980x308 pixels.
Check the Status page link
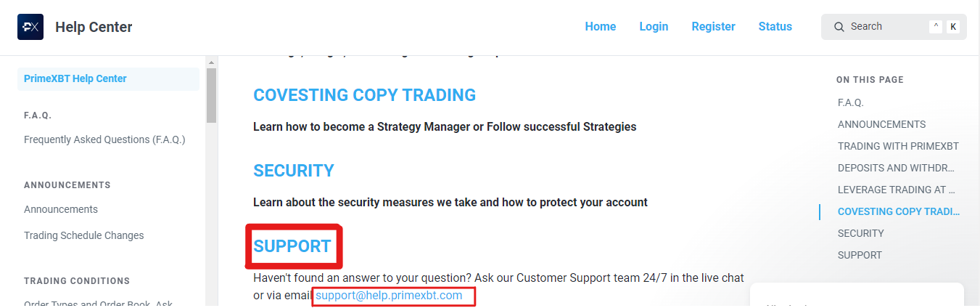775,27
